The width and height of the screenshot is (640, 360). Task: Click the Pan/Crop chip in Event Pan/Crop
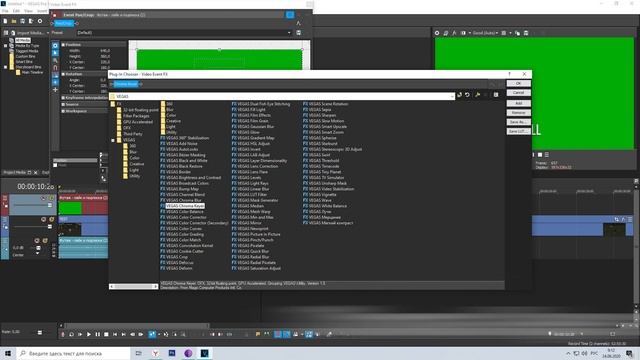tap(64, 23)
